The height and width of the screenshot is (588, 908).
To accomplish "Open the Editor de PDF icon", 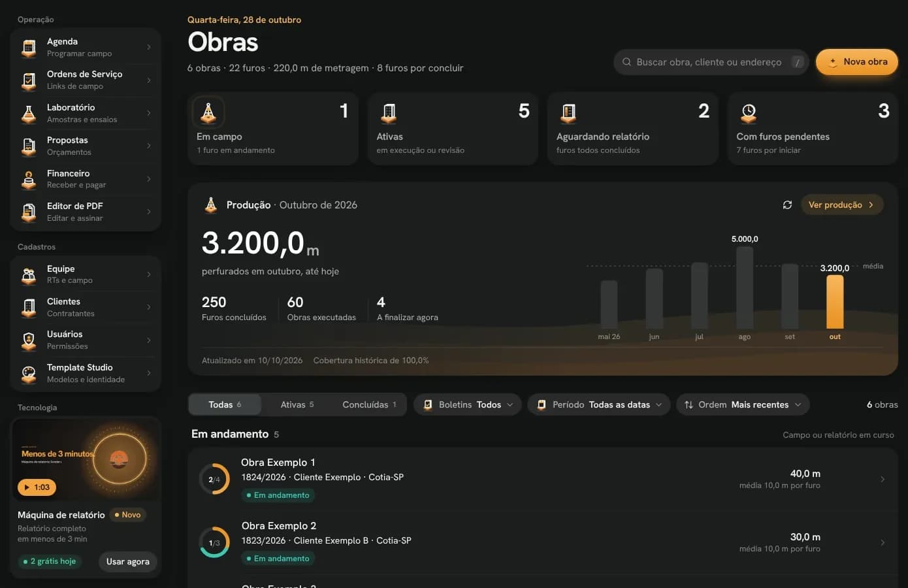I will (29, 212).
